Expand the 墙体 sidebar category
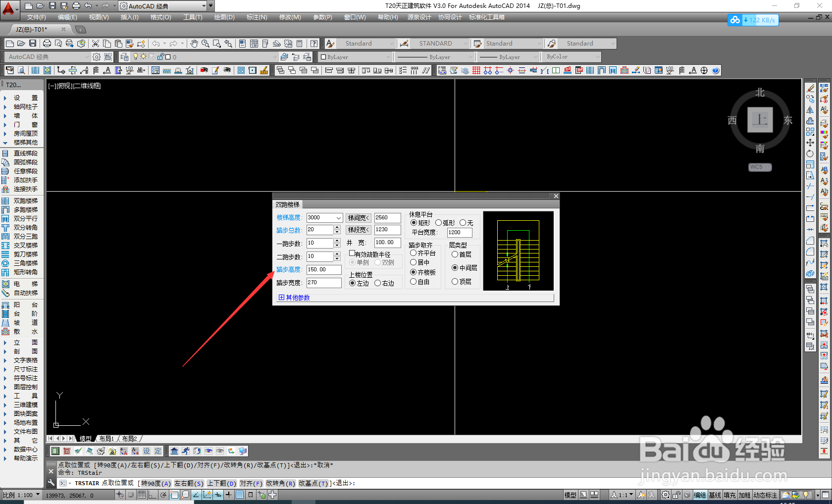Screen dimensions: 832x504 (x=20, y=116)
